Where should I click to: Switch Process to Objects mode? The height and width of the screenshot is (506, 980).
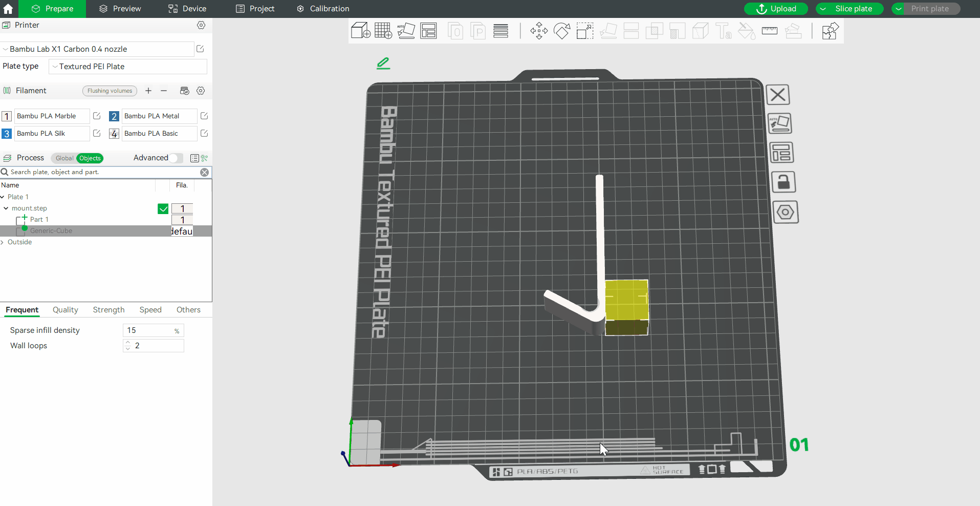coord(90,158)
